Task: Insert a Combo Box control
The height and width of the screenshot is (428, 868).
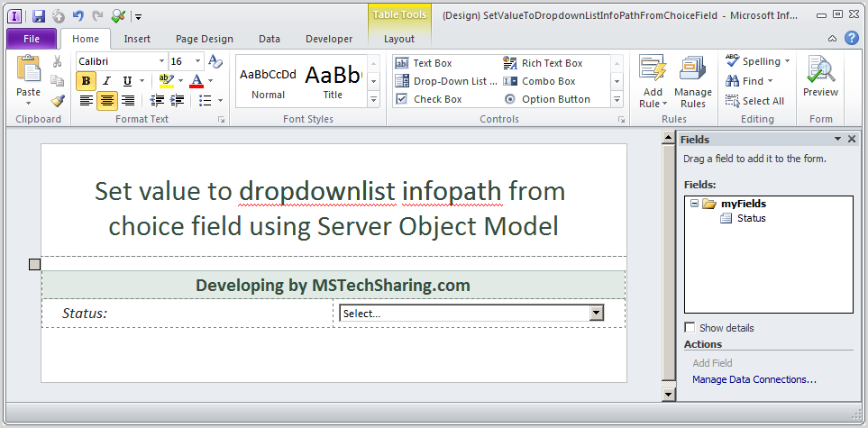Action: point(540,81)
